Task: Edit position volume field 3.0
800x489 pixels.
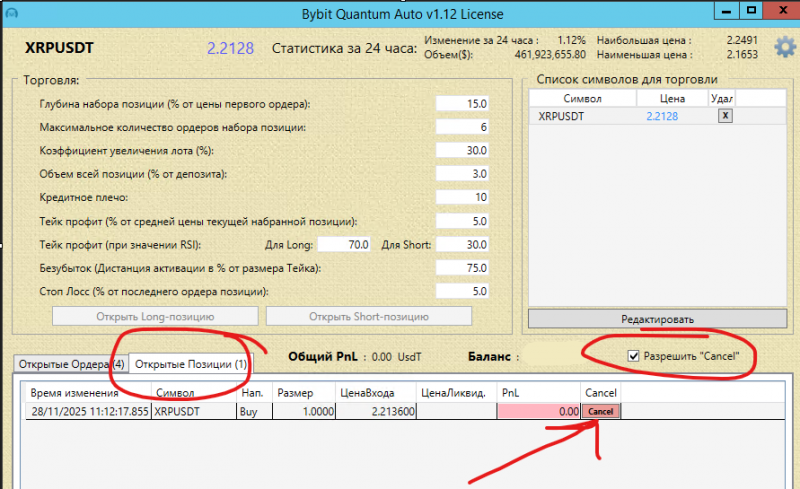Action: [x=462, y=174]
